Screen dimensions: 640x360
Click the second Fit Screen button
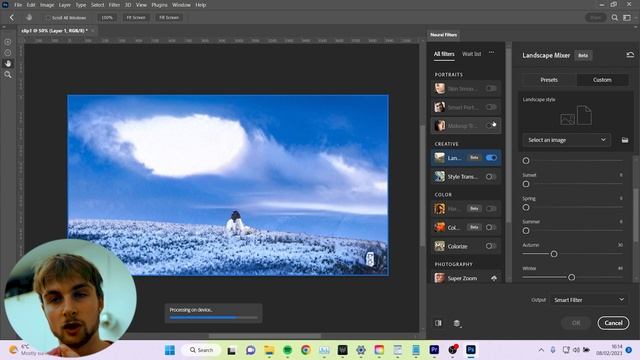point(169,18)
